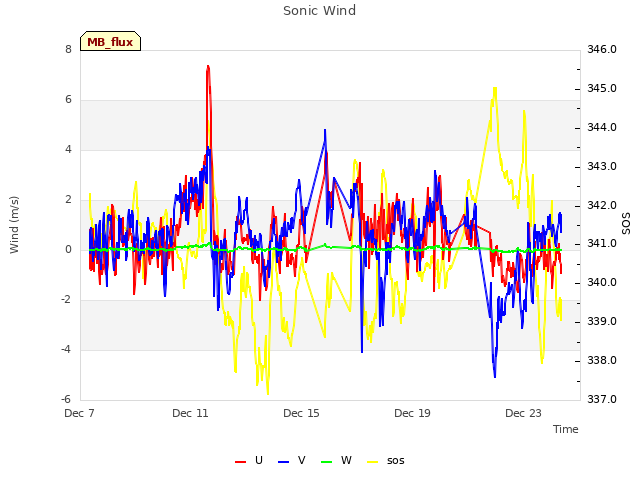Image resolution: width=640 pixels, height=480 pixels.
Task: Click the 337.0 tick on SOS axis
Action: 602,399
